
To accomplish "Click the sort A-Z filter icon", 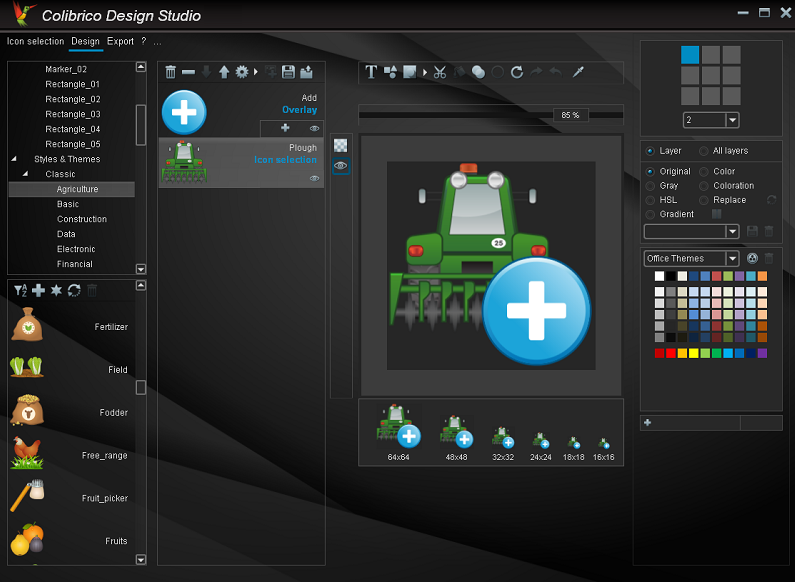I will click(20, 290).
